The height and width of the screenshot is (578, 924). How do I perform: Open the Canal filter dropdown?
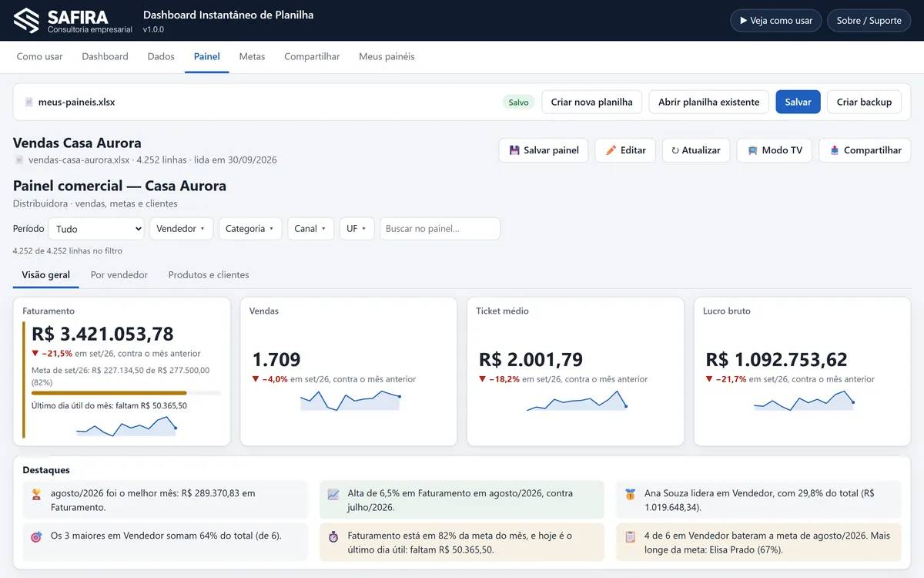310,229
